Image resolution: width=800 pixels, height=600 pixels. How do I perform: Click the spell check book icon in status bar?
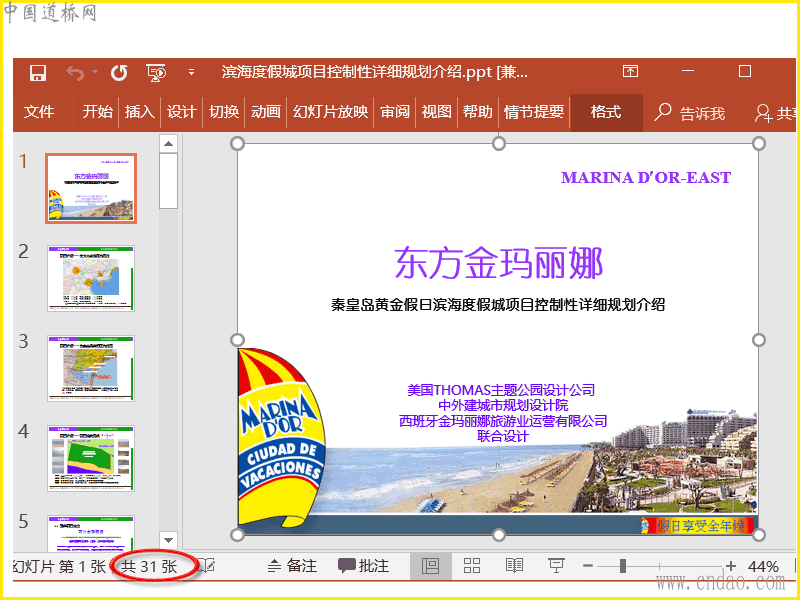[206, 566]
